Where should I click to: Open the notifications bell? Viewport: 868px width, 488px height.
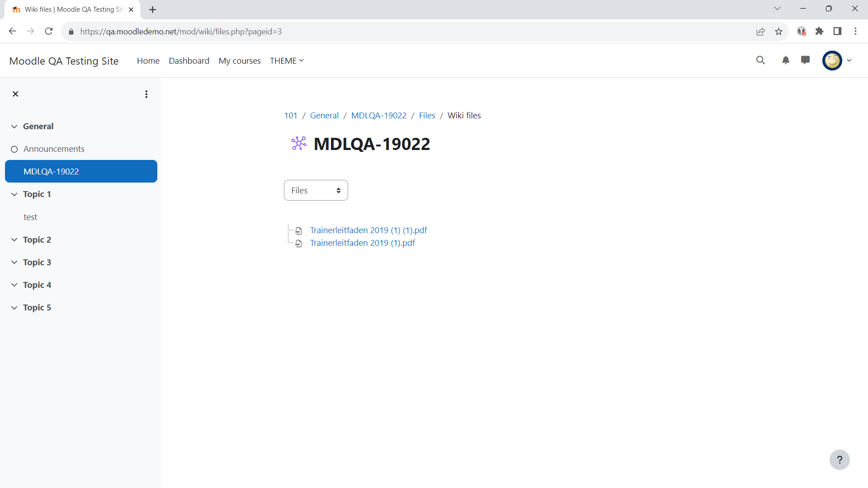[x=786, y=60]
